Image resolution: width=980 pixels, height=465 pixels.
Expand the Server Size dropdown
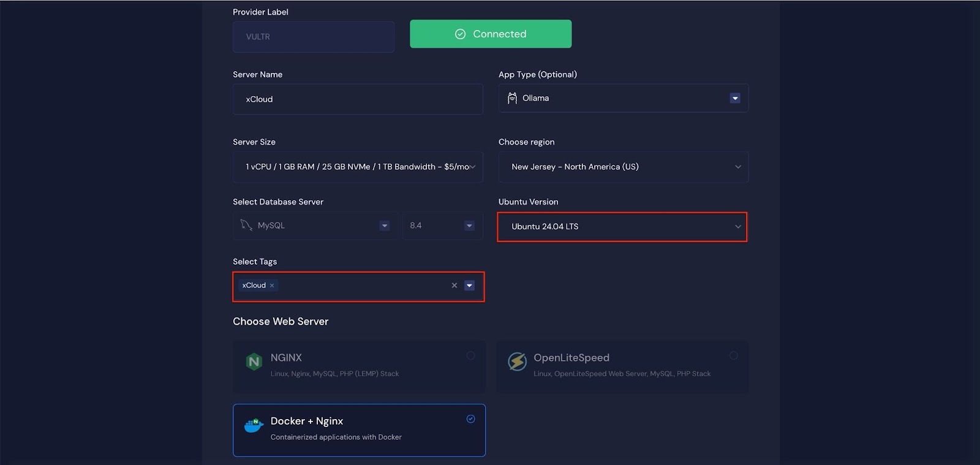[x=472, y=167]
